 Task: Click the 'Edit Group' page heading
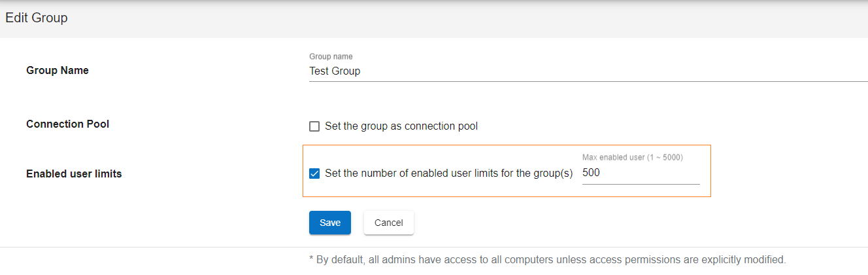[x=37, y=18]
